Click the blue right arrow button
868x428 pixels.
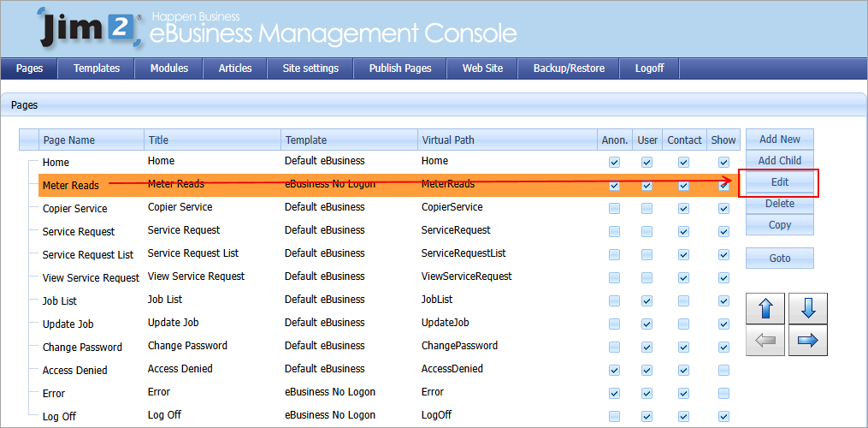[807, 341]
